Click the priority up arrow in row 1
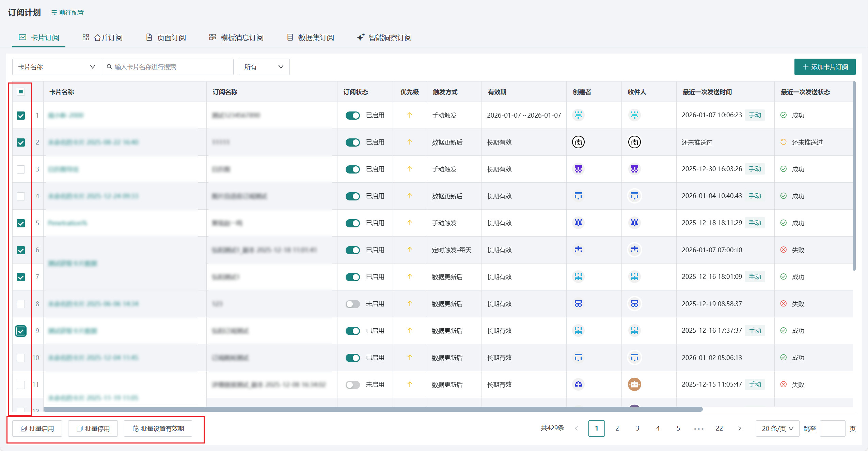 (x=409, y=115)
